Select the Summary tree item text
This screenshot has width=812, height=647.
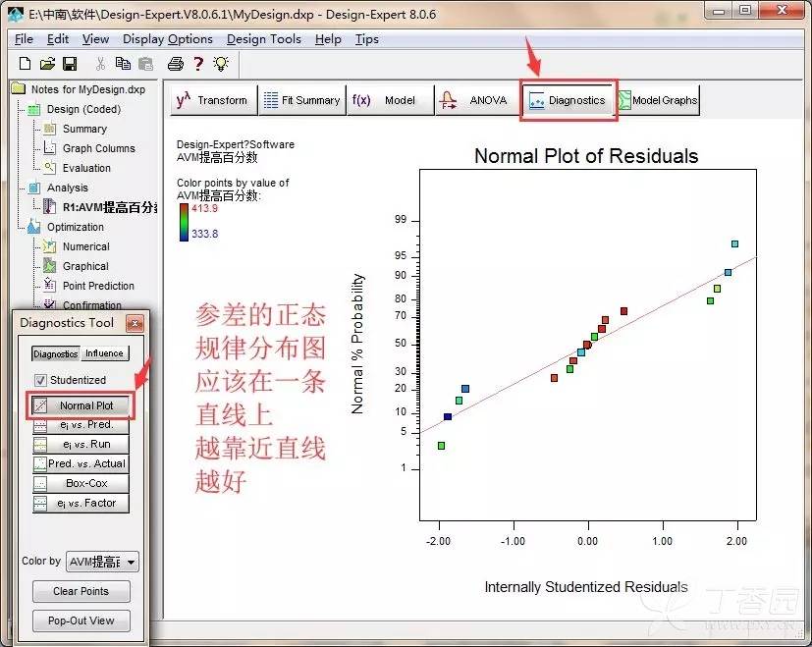84,129
